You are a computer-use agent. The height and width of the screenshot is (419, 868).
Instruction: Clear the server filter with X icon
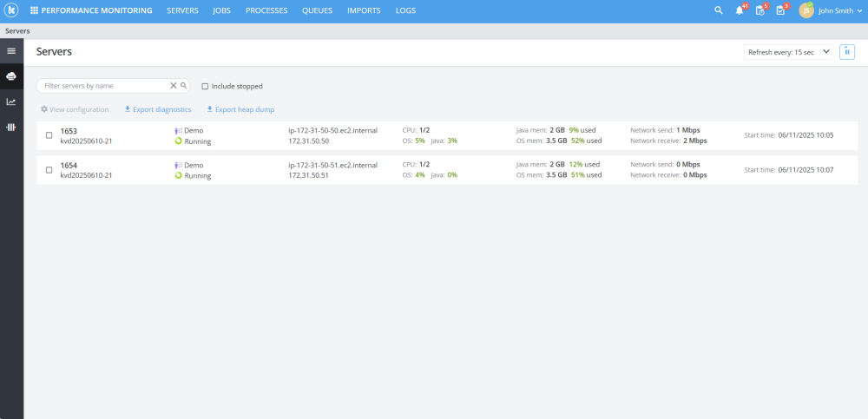point(174,86)
